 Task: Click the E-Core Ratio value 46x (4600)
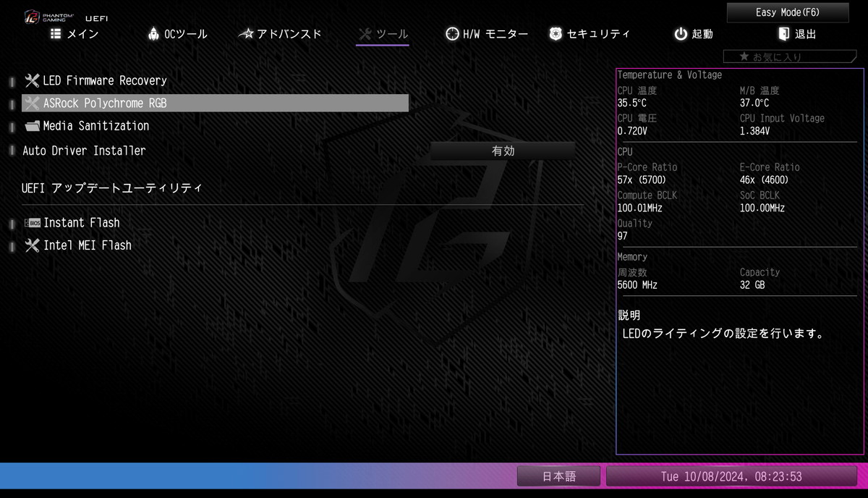click(x=764, y=180)
